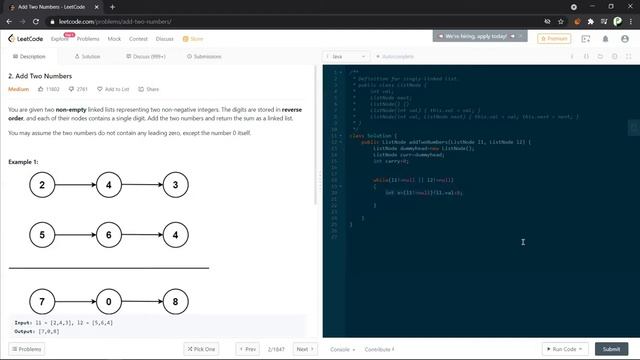Click into the code editor area
This screenshot has height=360, width=640.
point(493,201)
